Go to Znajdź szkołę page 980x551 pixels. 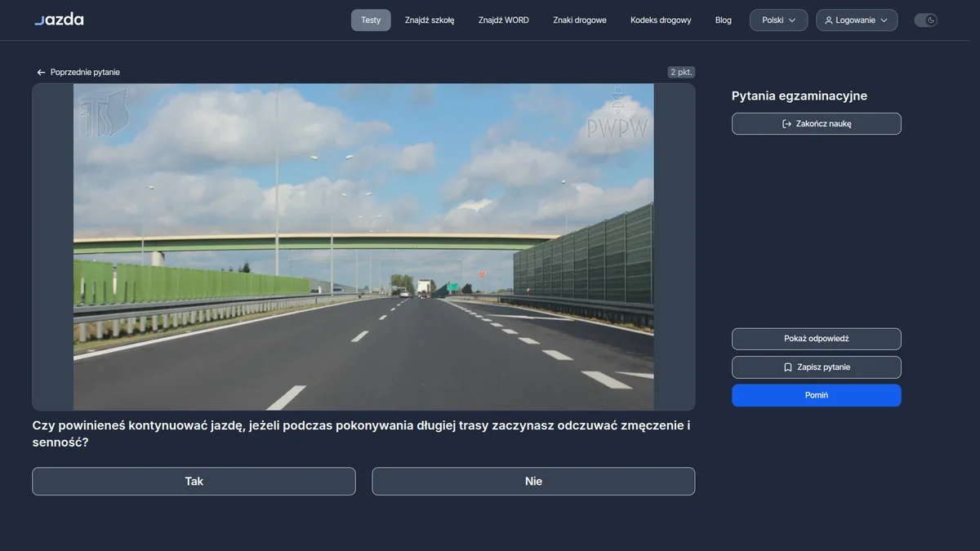(x=430, y=20)
